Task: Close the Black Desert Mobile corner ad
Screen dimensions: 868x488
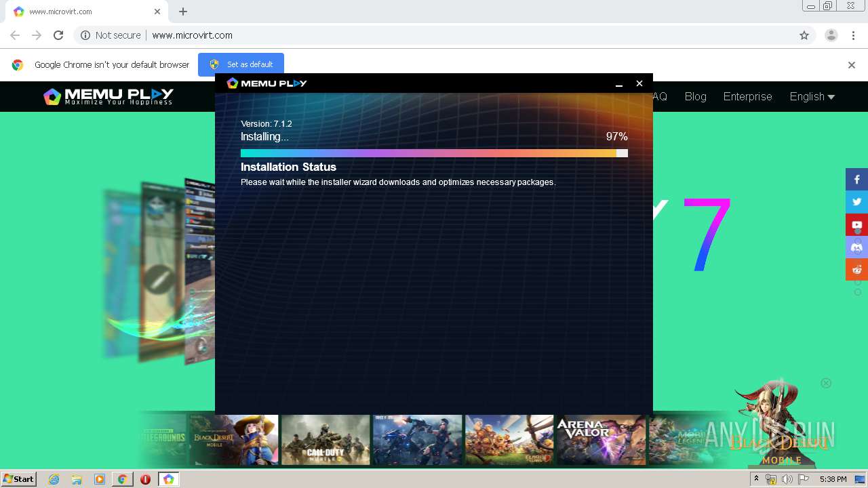Action: (x=826, y=383)
